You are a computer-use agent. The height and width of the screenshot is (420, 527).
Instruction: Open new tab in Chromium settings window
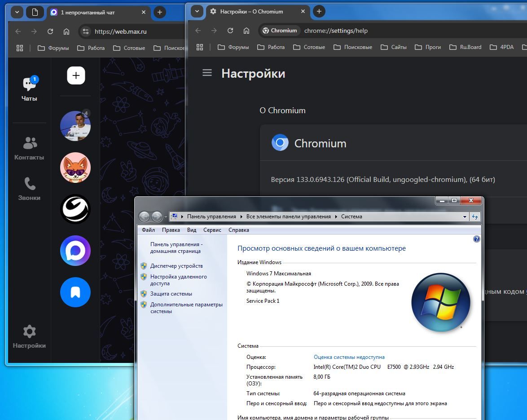[x=319, y=11]
